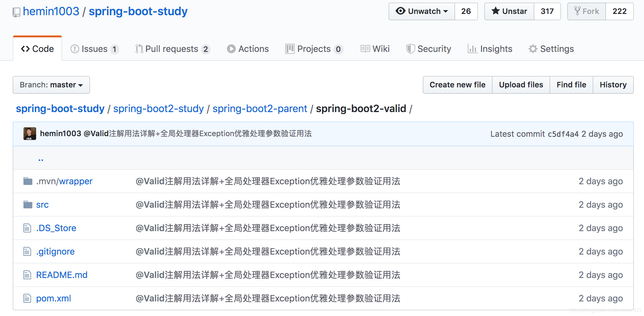
Task: Open the Branch: master dropdown
Action: (x=51, y=85)
